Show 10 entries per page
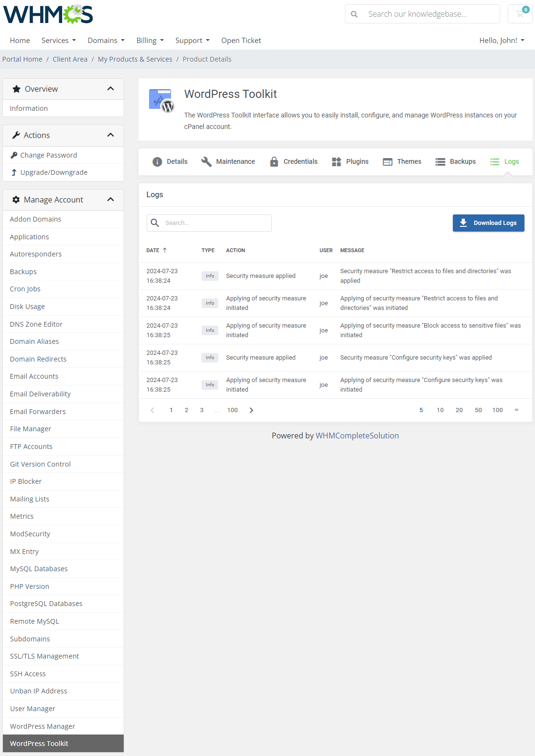This screenshot has width=535, height=756. [440, 410]
